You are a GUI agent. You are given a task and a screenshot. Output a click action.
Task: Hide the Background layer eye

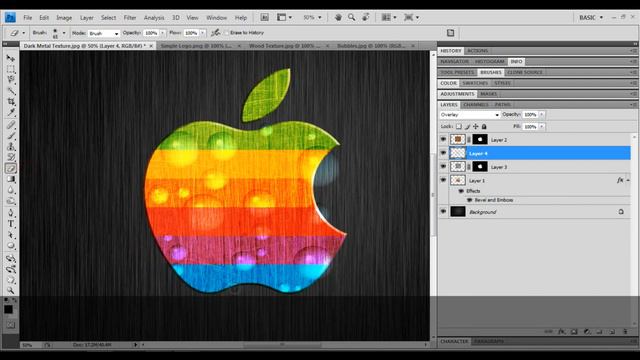443,211
